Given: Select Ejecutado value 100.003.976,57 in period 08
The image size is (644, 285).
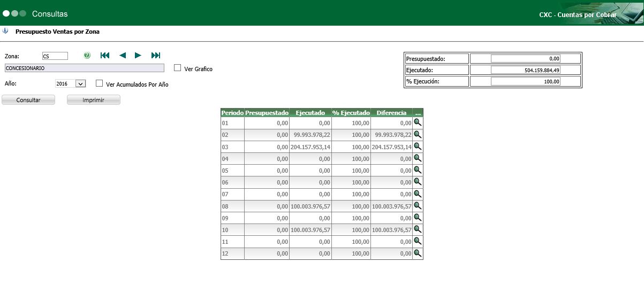Looking at the screenshot, I should [310, 206].
